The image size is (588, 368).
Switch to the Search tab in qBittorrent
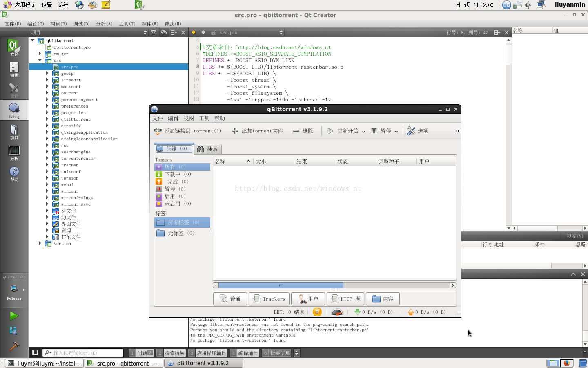(x=208, y=149)
